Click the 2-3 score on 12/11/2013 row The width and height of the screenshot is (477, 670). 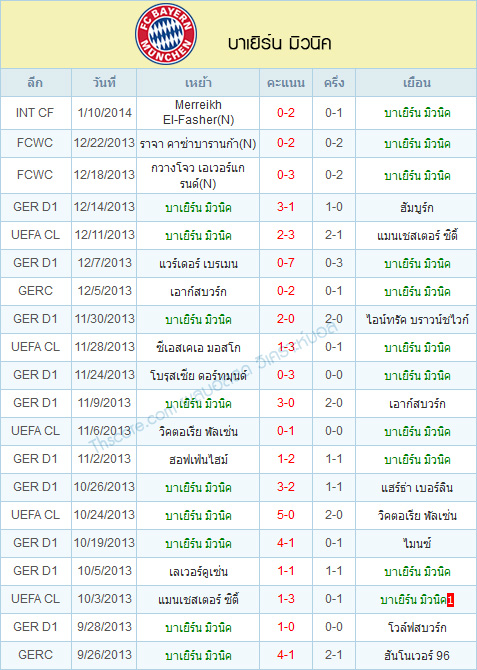pyautogui.click(x=286, y=235)
